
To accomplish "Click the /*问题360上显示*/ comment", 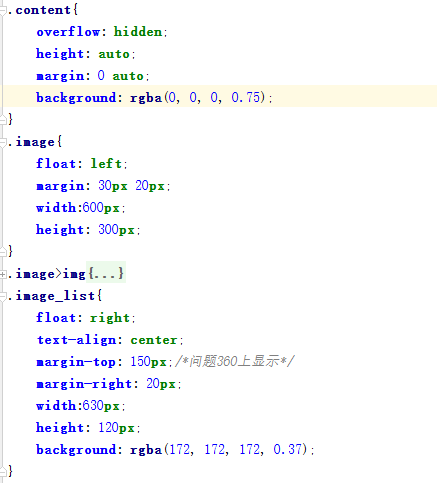I will tap(235, 362).
